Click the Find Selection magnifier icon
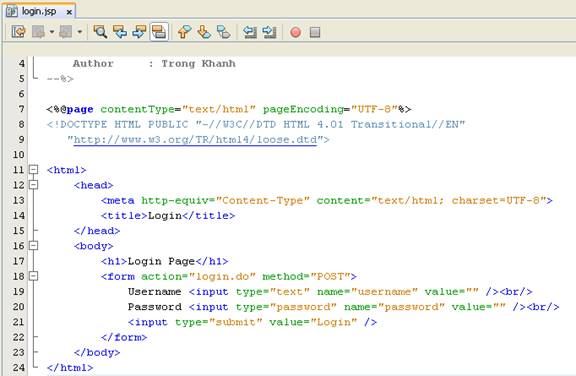Screen dimensions: 576x376 (100, 32)
